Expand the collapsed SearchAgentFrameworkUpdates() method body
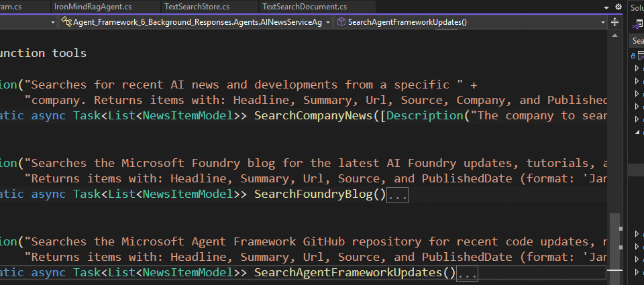The height and width of the screenshot is (285, 644). [x=468, y=273]
